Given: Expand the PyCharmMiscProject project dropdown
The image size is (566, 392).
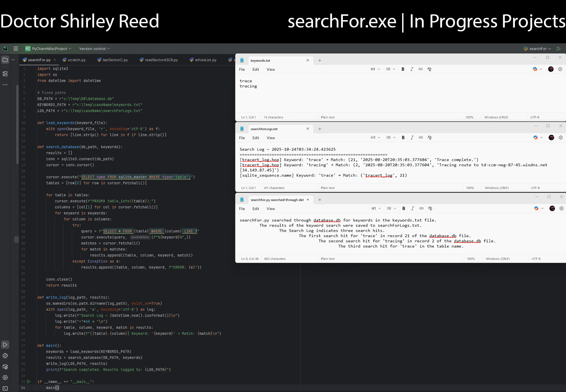Looking at the screenshot, I should (49, 49).
